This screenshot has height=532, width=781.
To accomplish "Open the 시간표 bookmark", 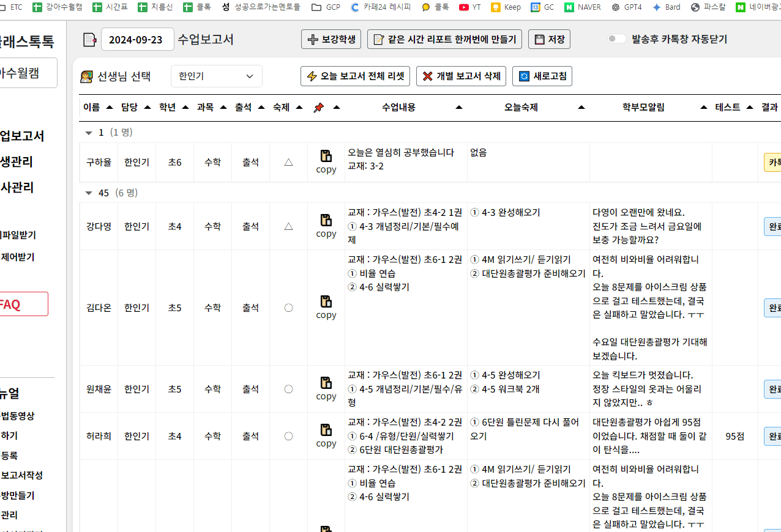I will tap(110, 7).
